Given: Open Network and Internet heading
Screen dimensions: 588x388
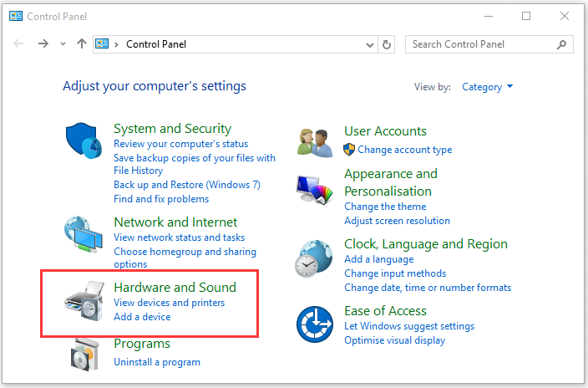Looking at the screenshot, I should point(175,222).
